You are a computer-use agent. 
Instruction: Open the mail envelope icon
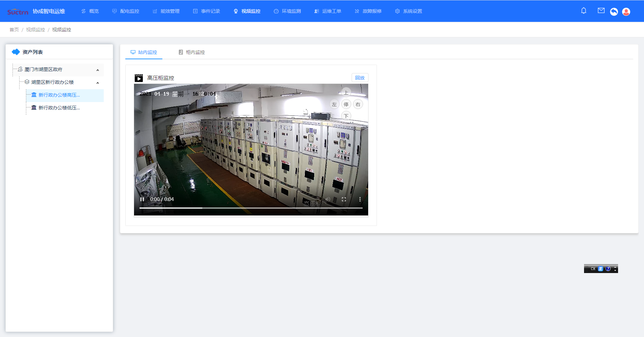coord(601,11)
